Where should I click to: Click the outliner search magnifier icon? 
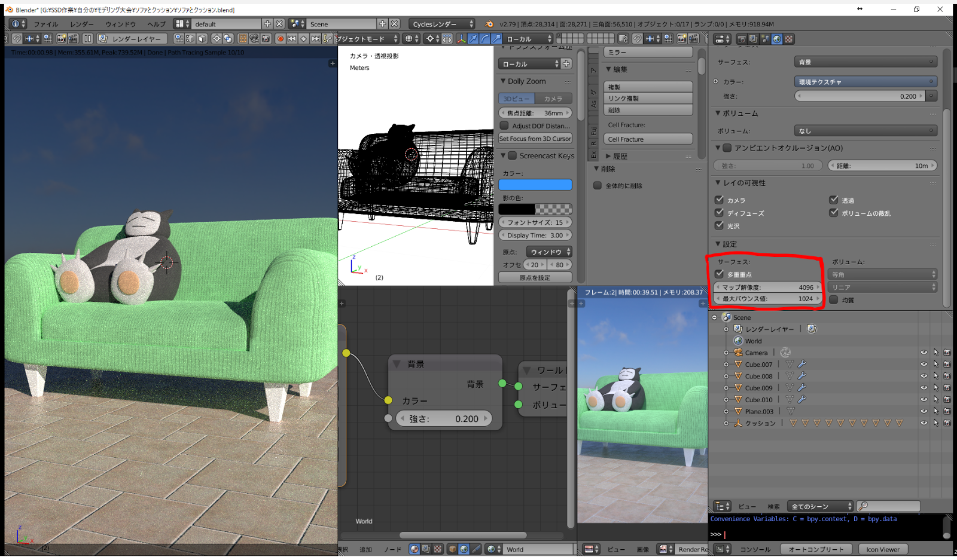pyautogui.click(x=863, y=506)
